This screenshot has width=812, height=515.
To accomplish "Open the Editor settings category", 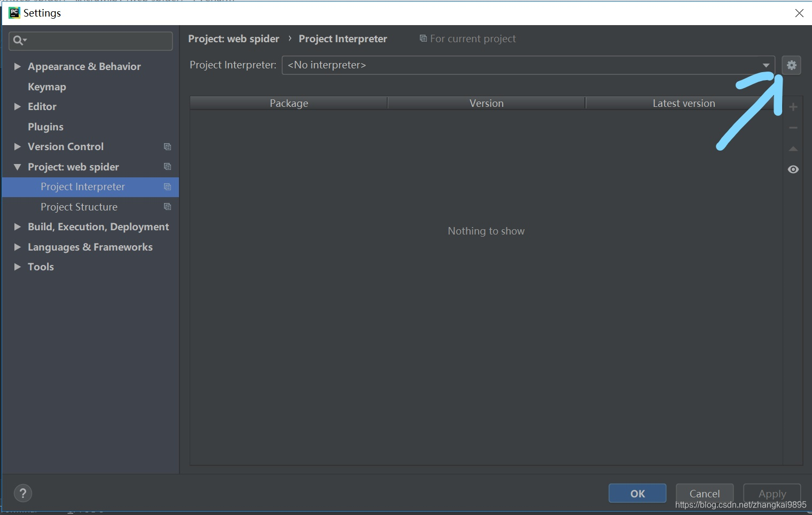I will click(x=42, y=106).
